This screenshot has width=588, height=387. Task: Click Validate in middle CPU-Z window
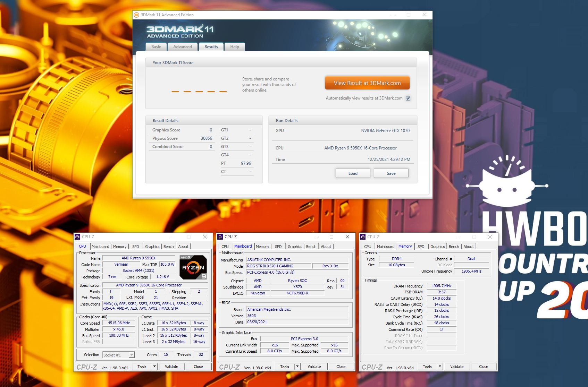click(314, 367)
